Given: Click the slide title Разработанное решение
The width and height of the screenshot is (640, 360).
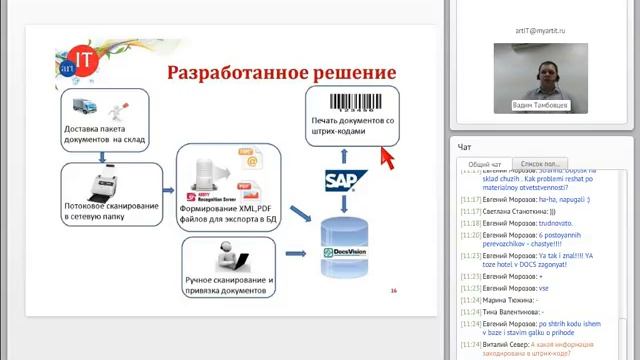Looking at the screenshot, I should (282, 73).
